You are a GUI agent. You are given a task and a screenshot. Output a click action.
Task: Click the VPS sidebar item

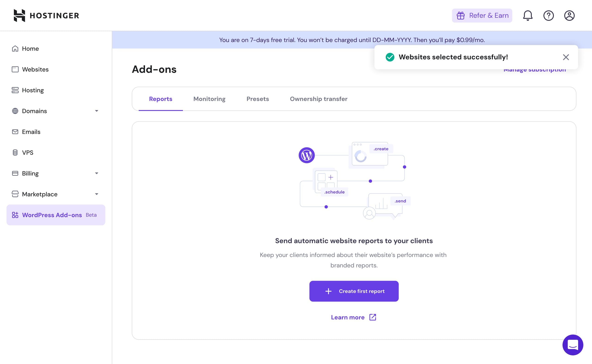point(28,153)
